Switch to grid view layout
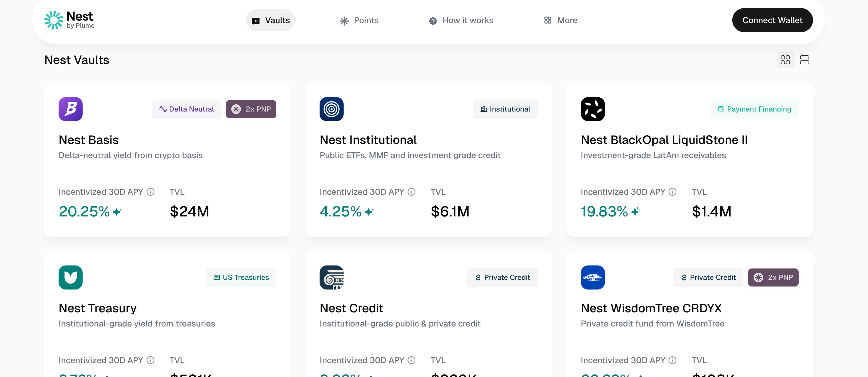The image size is (868, 377). click(785, 60)
